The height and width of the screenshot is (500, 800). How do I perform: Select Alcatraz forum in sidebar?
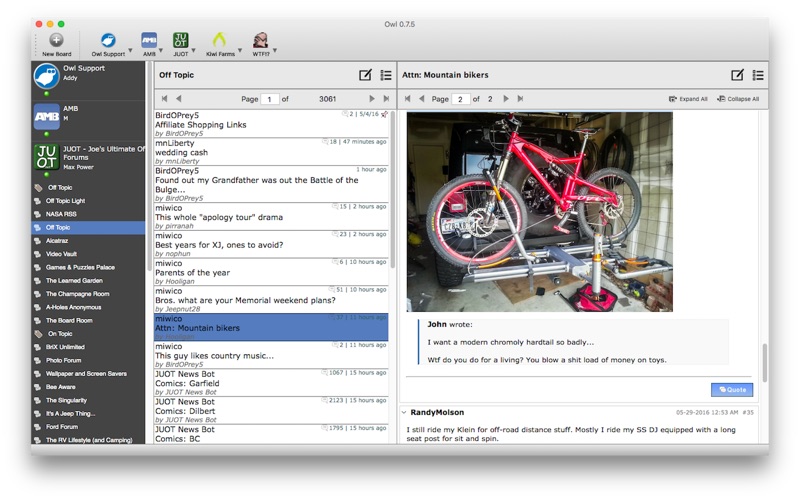88,240
